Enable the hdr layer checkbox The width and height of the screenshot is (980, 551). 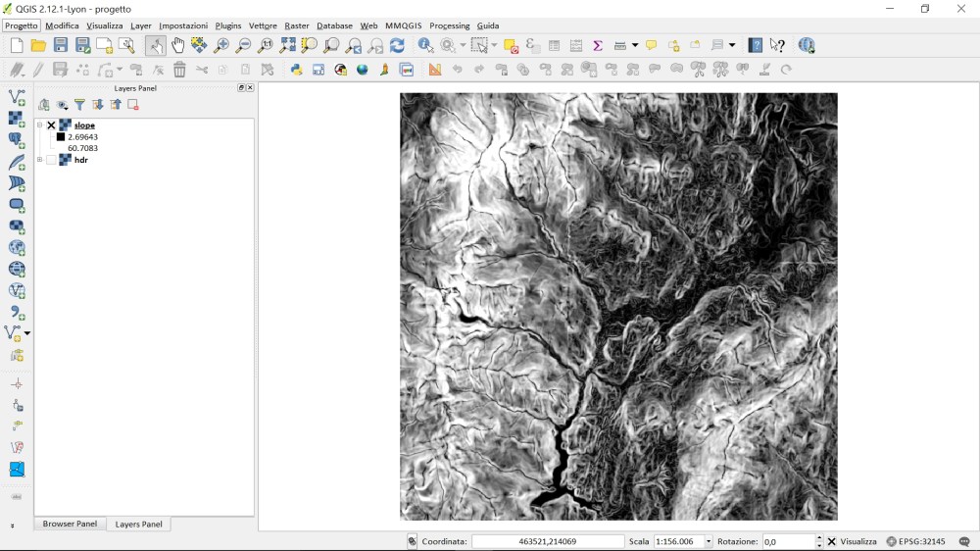(51, 160)
